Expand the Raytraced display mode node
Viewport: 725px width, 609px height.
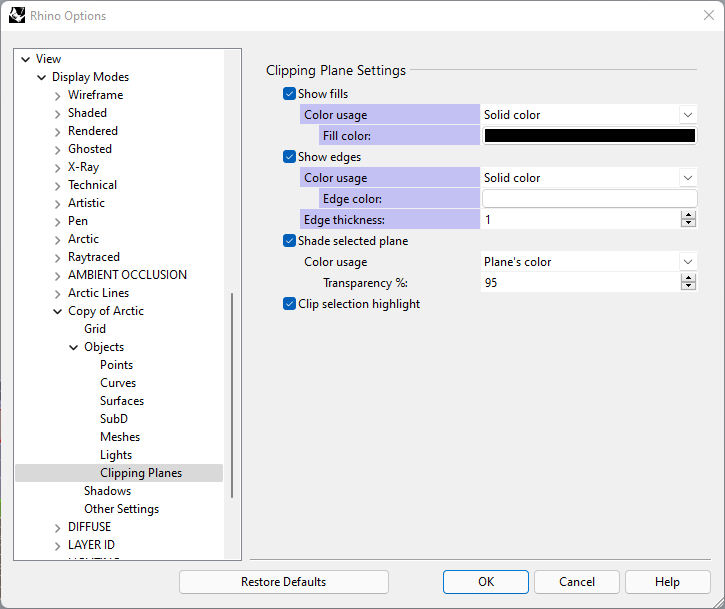pos(57,258)
